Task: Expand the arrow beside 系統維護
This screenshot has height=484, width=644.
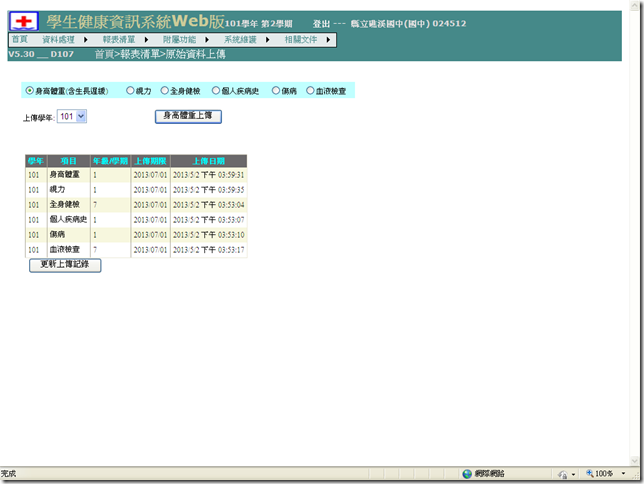Action: tap(267, 40)
